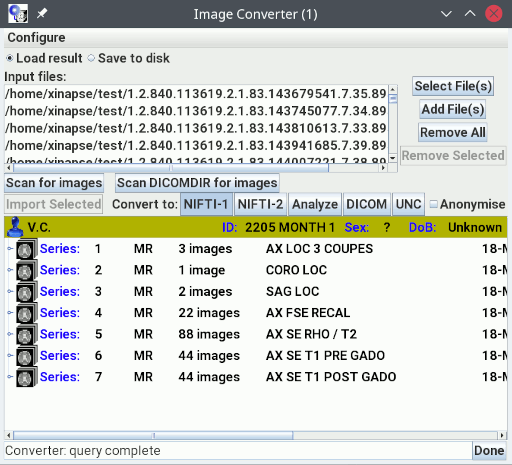
Task: Click '88 images' count in Series 5
Action: click(209, 334)
